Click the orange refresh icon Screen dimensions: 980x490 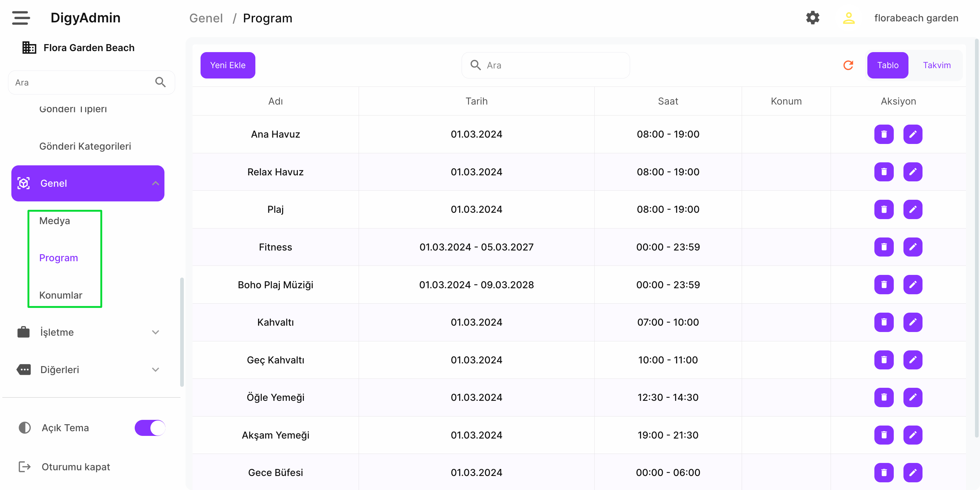click(x=848, y=65)
